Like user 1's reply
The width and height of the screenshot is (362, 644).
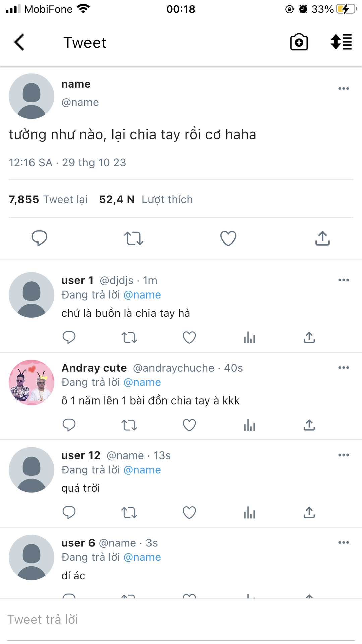189,337
